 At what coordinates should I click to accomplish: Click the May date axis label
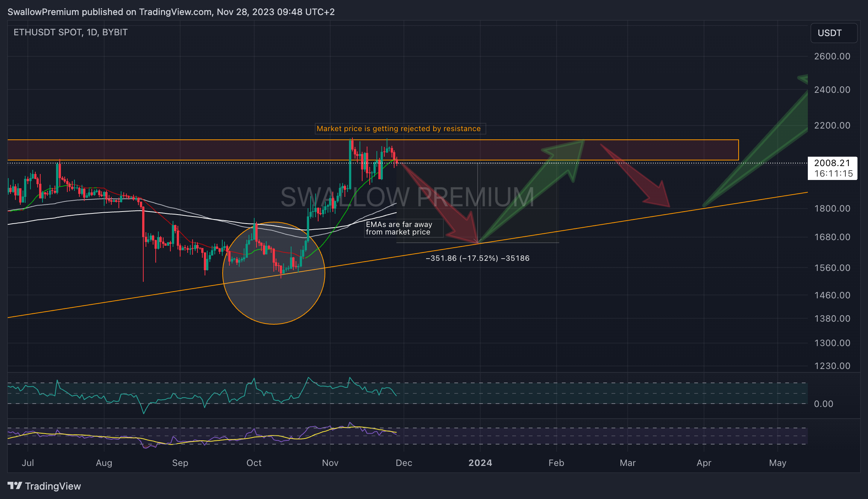pos(778,463)
